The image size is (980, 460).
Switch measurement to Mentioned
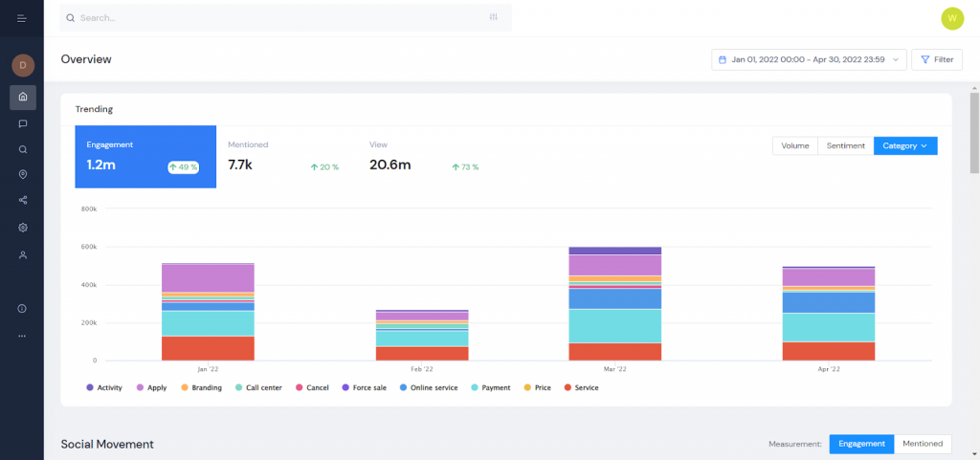(x=923, y=444)
